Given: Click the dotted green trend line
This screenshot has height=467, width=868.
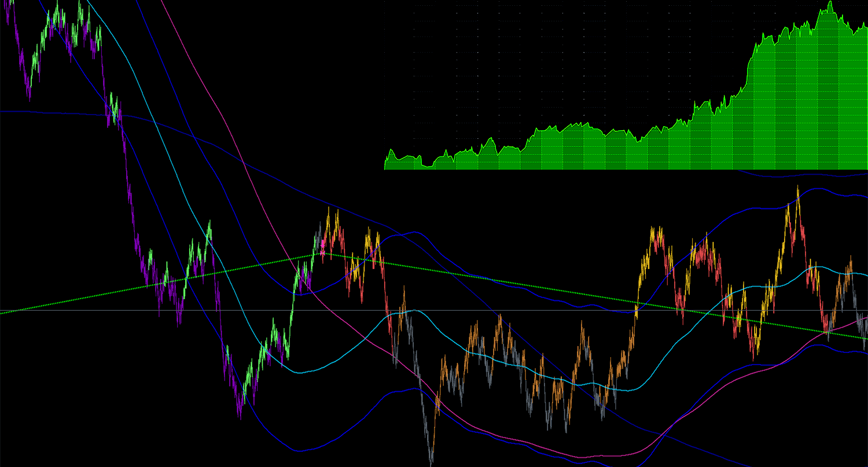Looking at the screenshot, I should 492,280.
